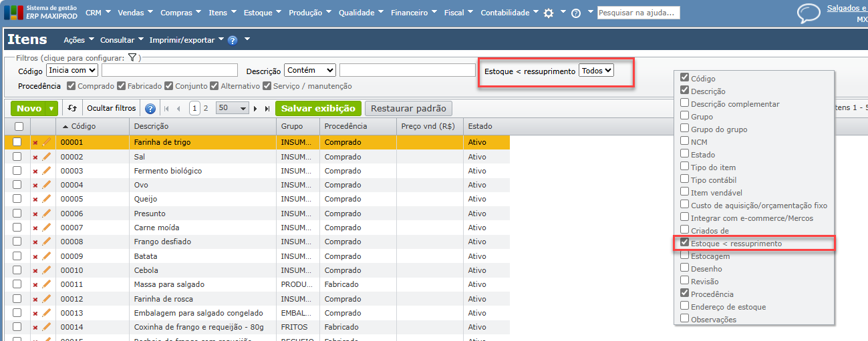Open the Financeiro menu
868x341 pixels.
coord(414,13)
